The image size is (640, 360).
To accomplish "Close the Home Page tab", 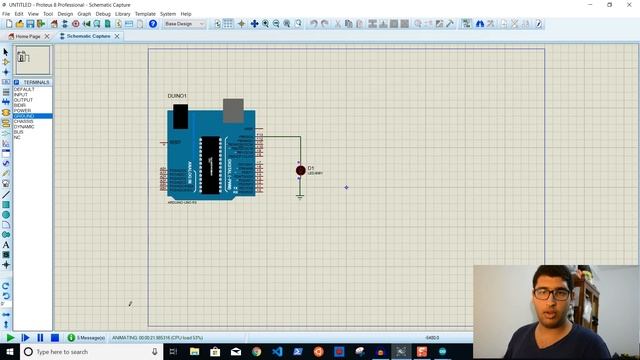I will [47, 36].
